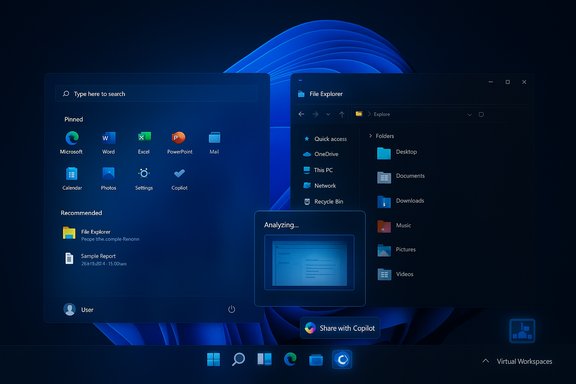
Task: Click the Type here to search field
Action: [x=157, y=94]
